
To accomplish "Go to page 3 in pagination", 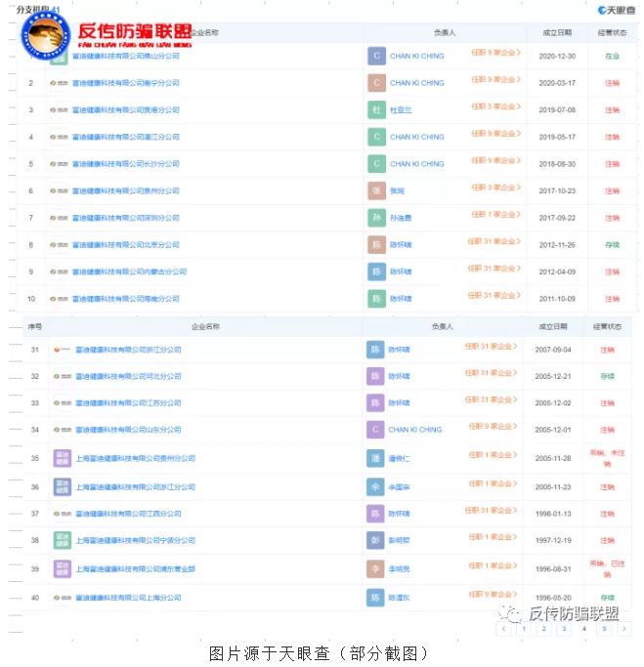I will point(564,629).
